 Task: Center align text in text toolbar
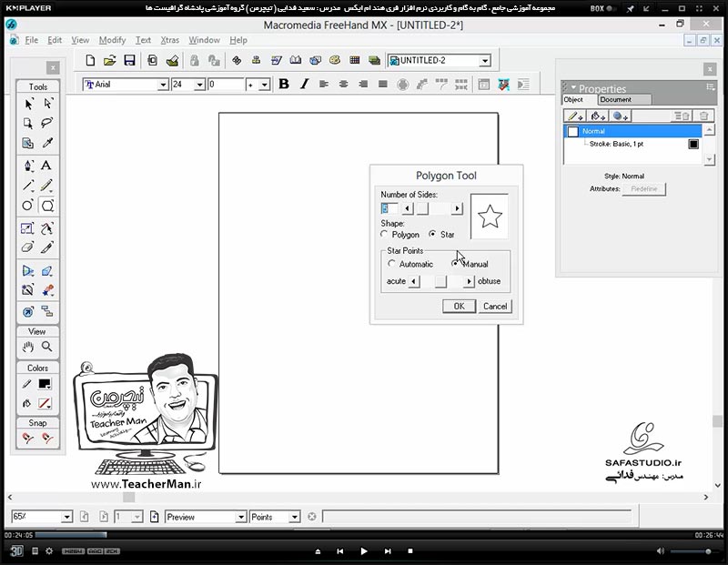pyautogui.click(x=344, y=84)
